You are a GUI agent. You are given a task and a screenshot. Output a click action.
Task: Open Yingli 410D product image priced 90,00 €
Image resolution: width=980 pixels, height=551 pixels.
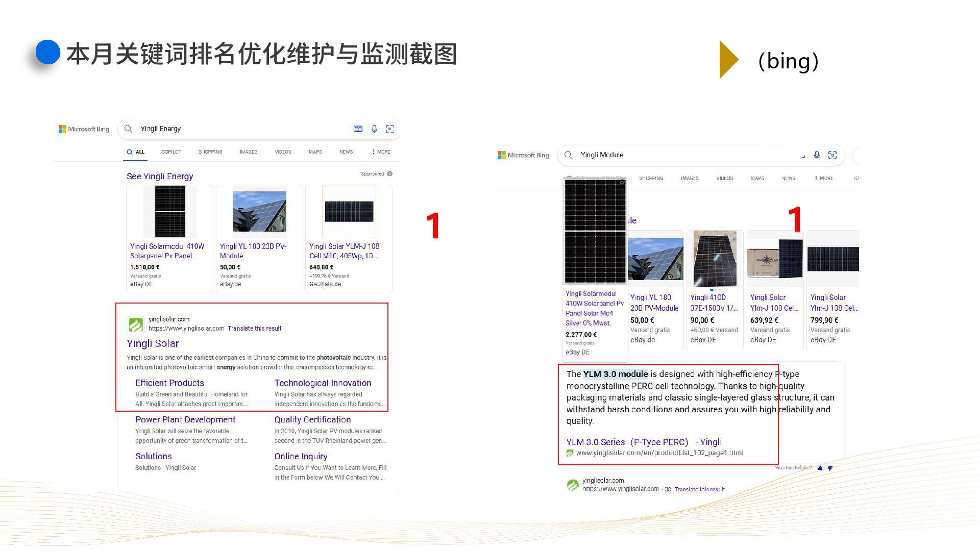coord(715,259)
